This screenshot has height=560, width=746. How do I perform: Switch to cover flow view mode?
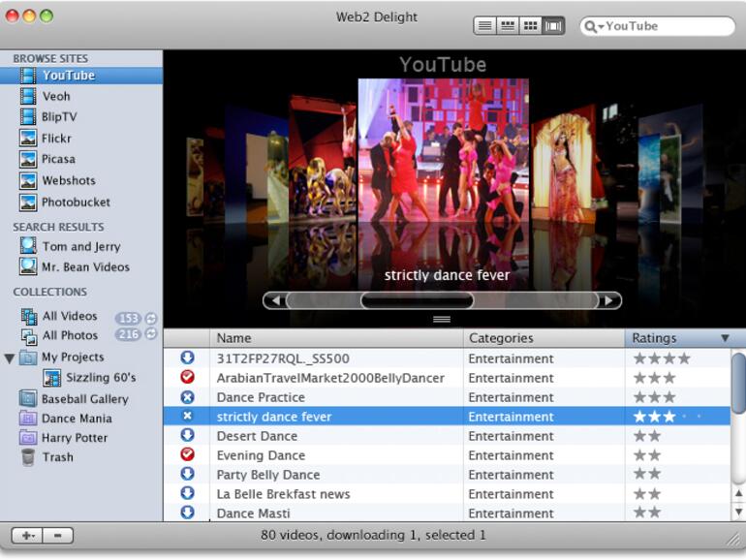553,26
